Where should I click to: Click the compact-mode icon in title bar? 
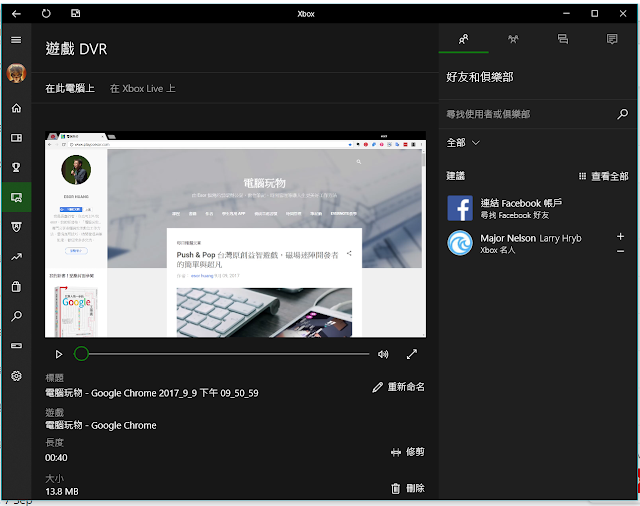pyautogui.click(x=76, y=13)
